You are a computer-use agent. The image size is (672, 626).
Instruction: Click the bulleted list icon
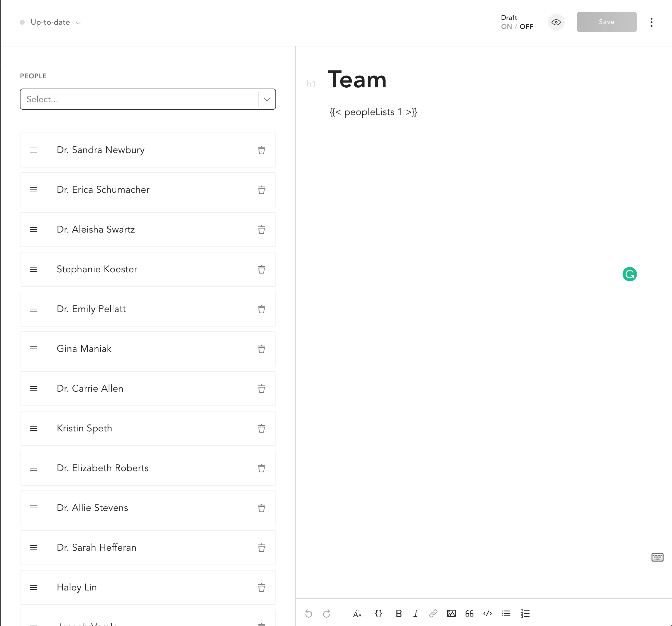tap(506, 613)
